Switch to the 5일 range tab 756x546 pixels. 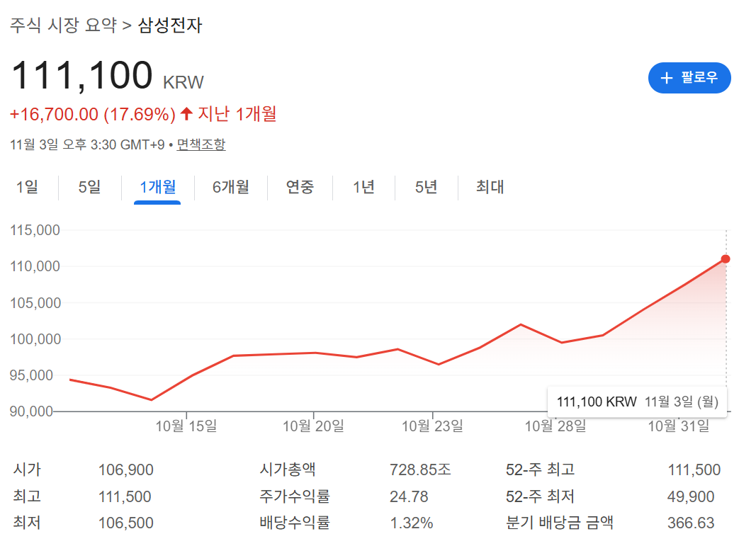point(90,187)
